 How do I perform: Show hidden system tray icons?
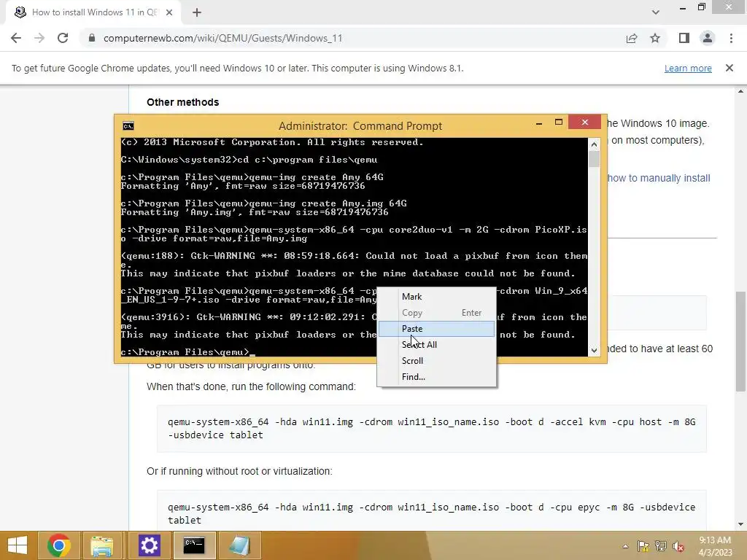pos(625,546)
